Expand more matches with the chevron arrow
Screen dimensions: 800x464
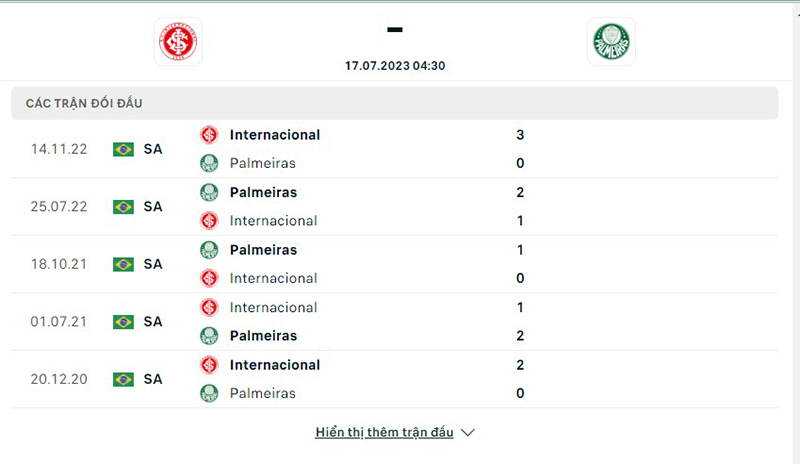[467, 433]
